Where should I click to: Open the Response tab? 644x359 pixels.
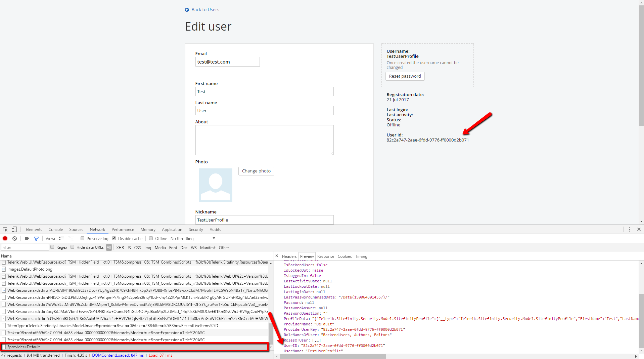326,256
